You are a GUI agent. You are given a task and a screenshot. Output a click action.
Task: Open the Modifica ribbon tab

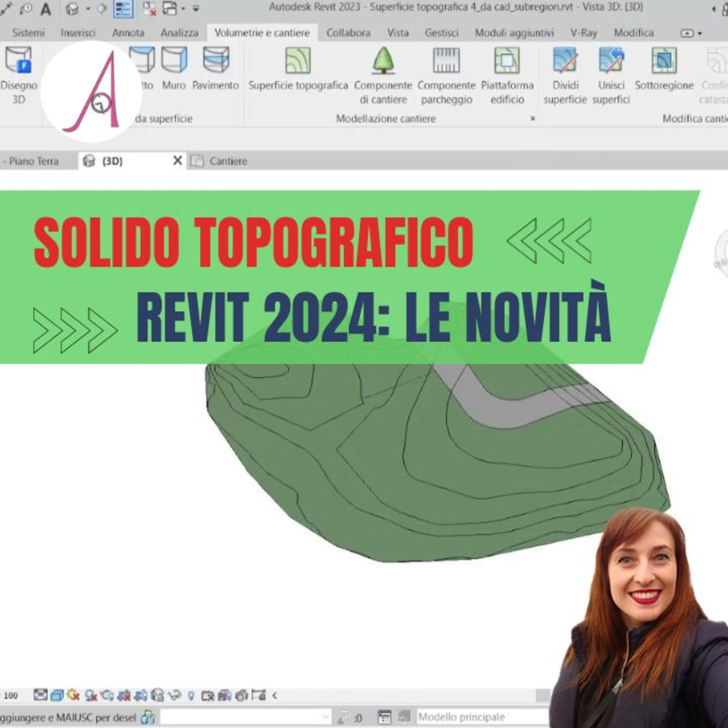click(634, 33)
